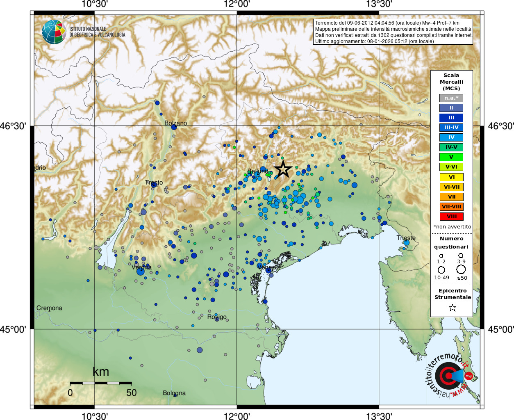Click the Bolzano city label
514x420 pixels.
click(x=175, y=123)
